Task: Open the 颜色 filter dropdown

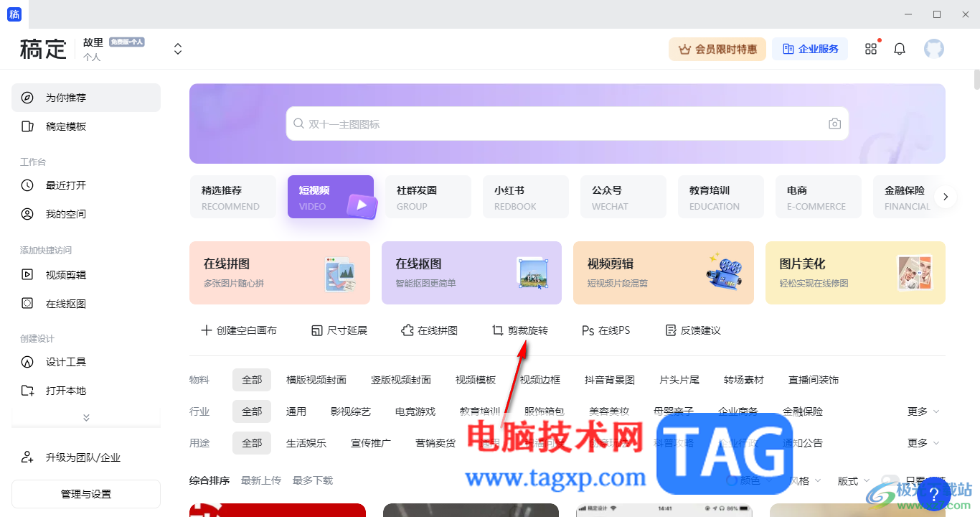Action: coord(749,480)
